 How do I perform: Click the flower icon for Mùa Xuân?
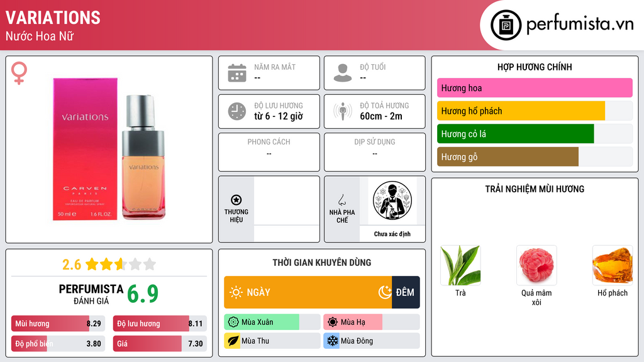(x=233, y=322)
